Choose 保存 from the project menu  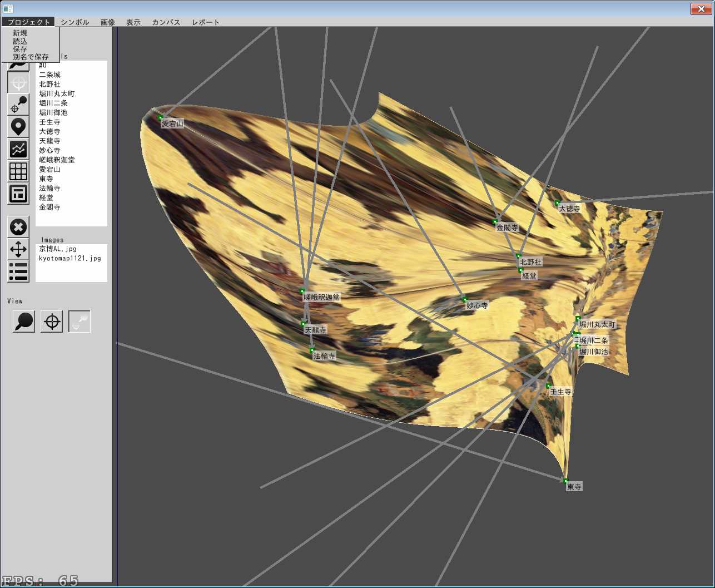(x=20, y=49)
